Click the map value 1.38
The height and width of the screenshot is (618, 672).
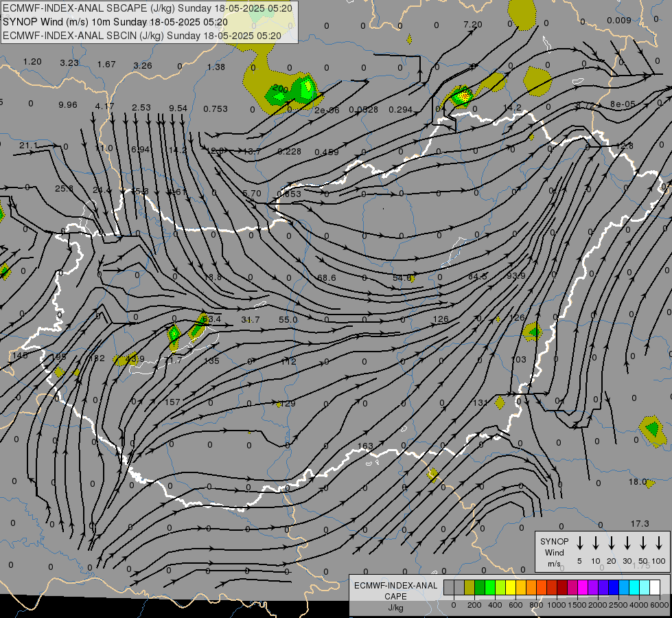[x=216, y=67]
